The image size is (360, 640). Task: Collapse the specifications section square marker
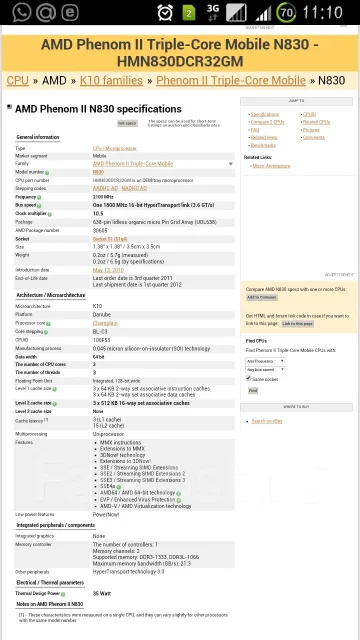pos(9,107)
